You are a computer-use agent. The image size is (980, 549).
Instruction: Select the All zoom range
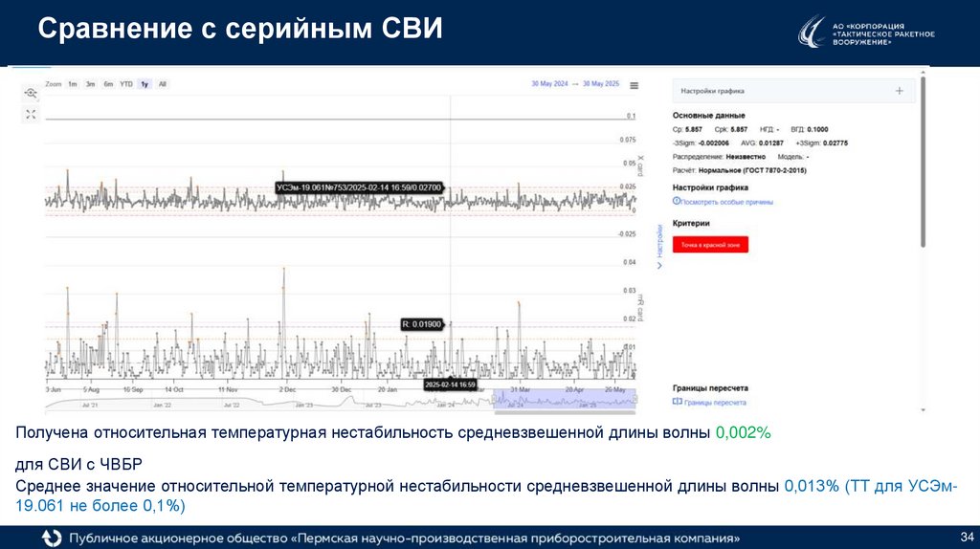(x=163, y=84)
